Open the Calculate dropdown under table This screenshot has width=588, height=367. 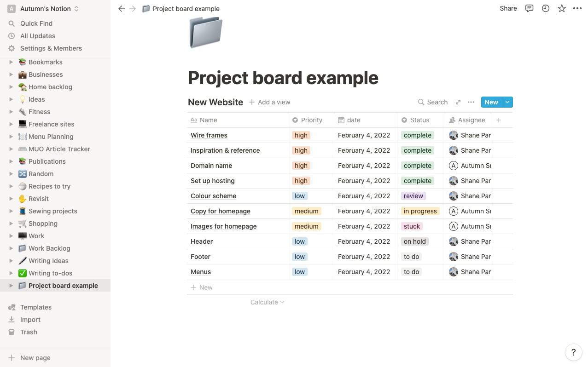coord(268,302)
